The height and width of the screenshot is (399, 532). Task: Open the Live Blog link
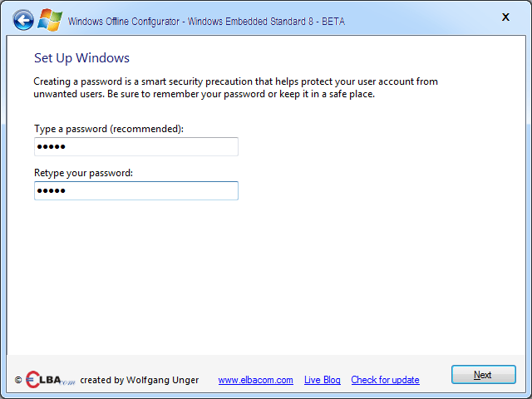[323, 380]
